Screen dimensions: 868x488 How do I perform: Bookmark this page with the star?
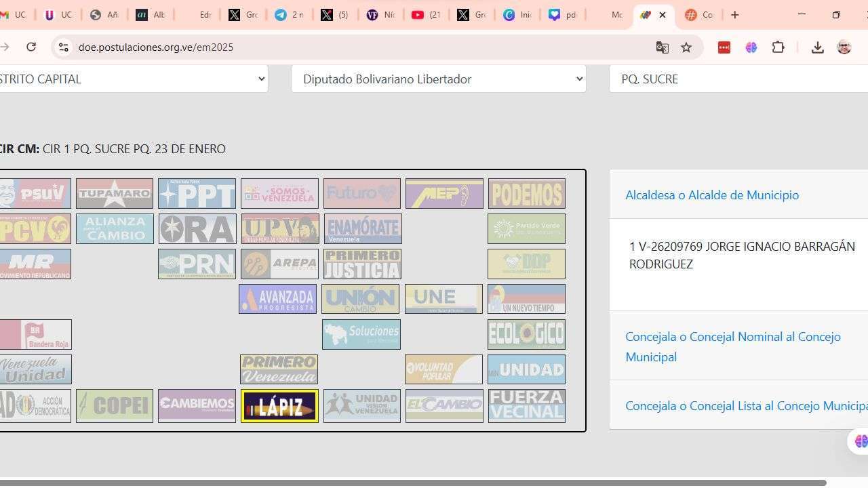point(686,47)
